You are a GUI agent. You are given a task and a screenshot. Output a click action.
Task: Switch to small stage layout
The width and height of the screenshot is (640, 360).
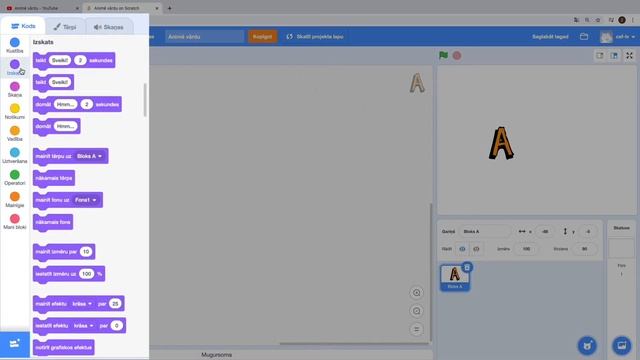[600, 56]
